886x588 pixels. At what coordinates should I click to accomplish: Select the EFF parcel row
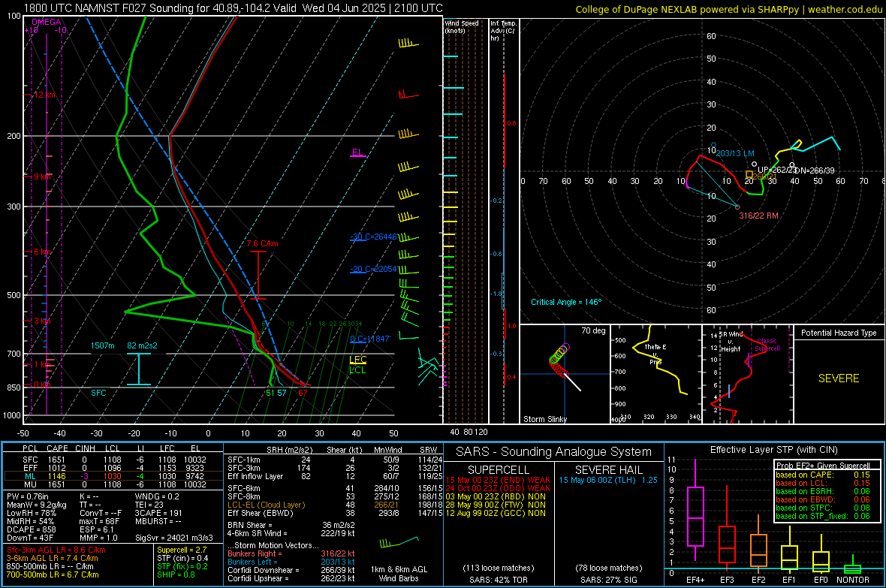113,468
